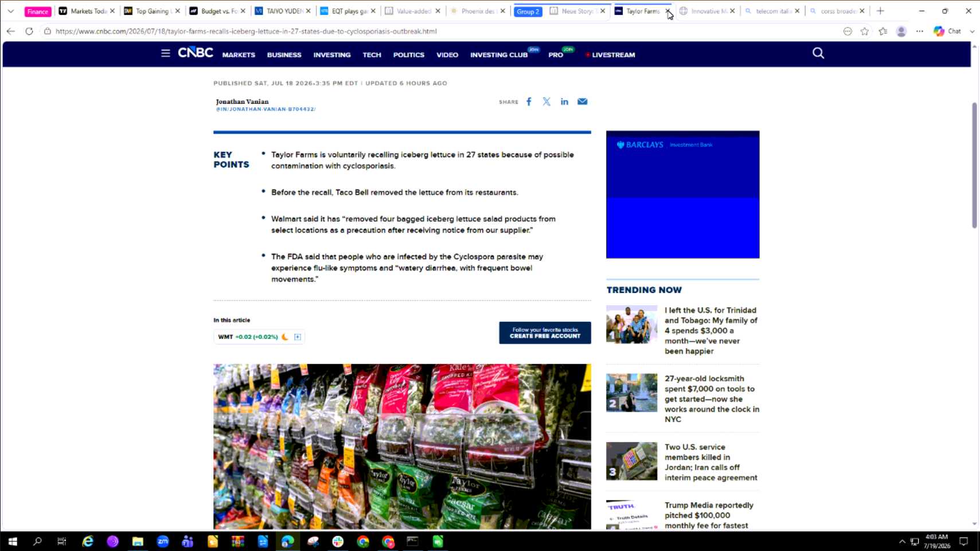Open the INVESTING CLUB navigation link

[x=499, y=55]
